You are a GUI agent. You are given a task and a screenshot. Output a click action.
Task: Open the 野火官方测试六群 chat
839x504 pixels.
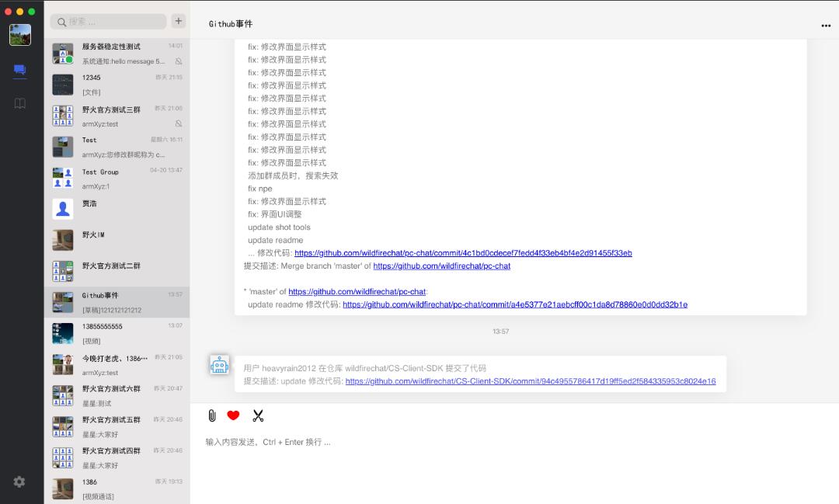pyautogui.click(x=117, y=395)
